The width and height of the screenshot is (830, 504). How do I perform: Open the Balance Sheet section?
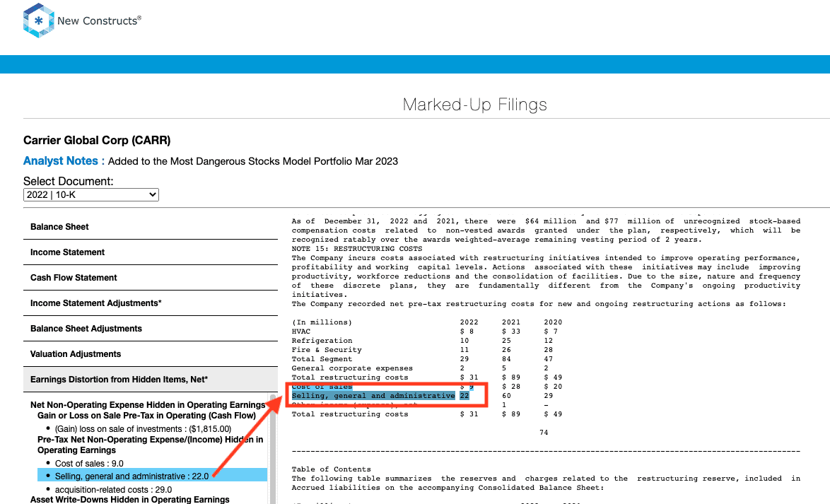point(151,227)
